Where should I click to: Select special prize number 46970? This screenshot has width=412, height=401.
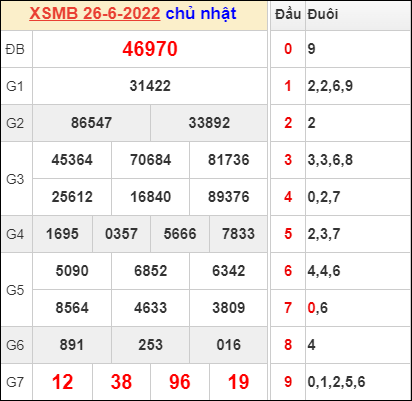click(150, 49)
